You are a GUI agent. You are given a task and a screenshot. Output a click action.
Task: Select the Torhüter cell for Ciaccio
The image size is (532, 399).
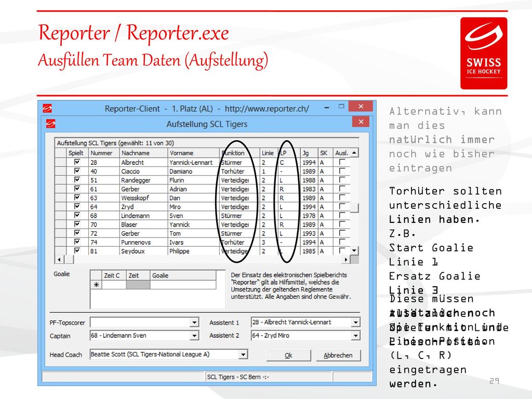tap(240, 171)
